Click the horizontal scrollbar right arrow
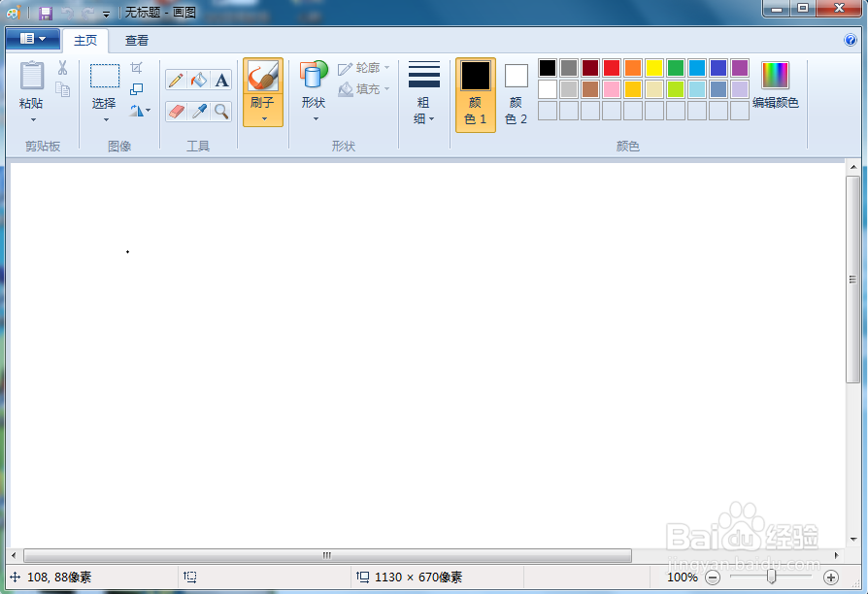The height and width of the screenshot is (594, 868). pyautogui.click(x=837, y=555)
